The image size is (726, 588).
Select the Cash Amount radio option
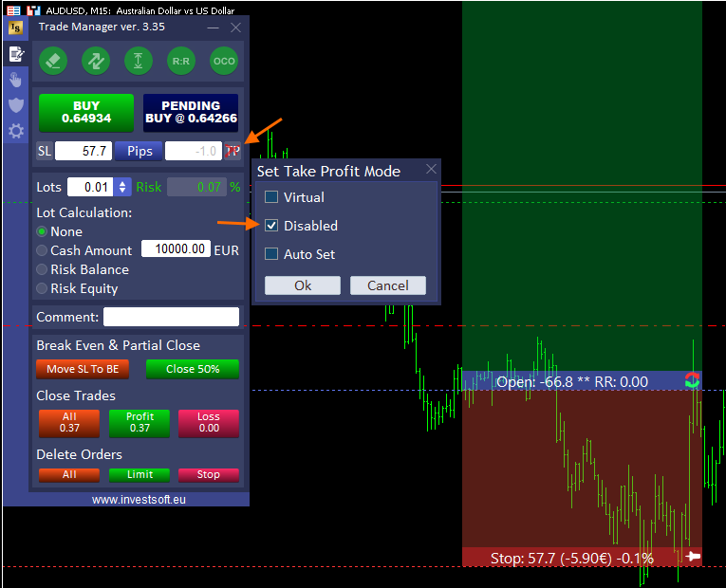(42, 250)
